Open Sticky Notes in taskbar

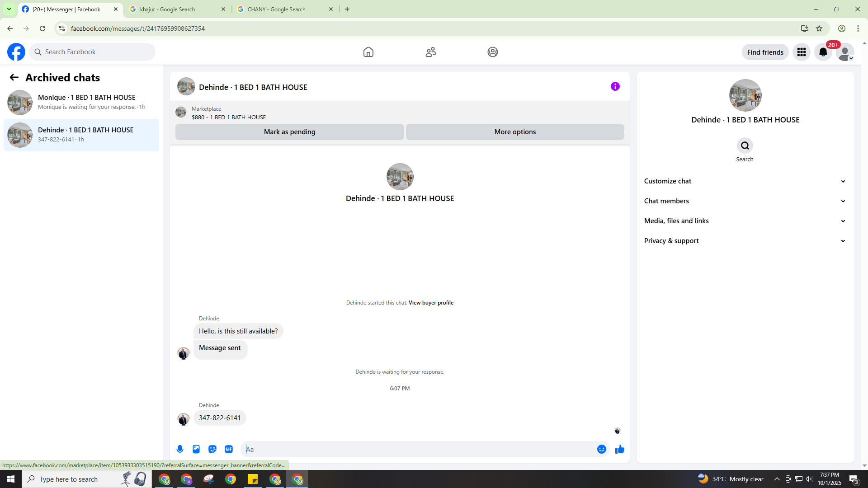click(253, 479)
